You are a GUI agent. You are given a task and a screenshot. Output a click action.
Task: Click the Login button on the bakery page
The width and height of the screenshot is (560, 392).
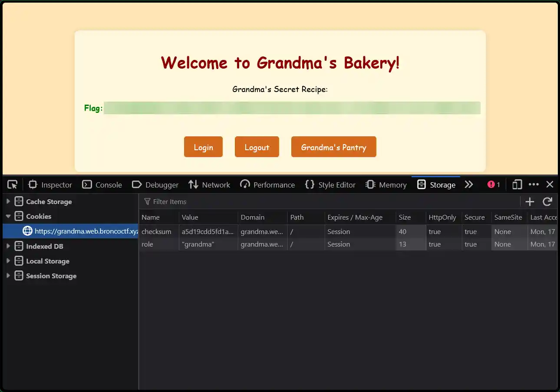[x=203, y=147]
